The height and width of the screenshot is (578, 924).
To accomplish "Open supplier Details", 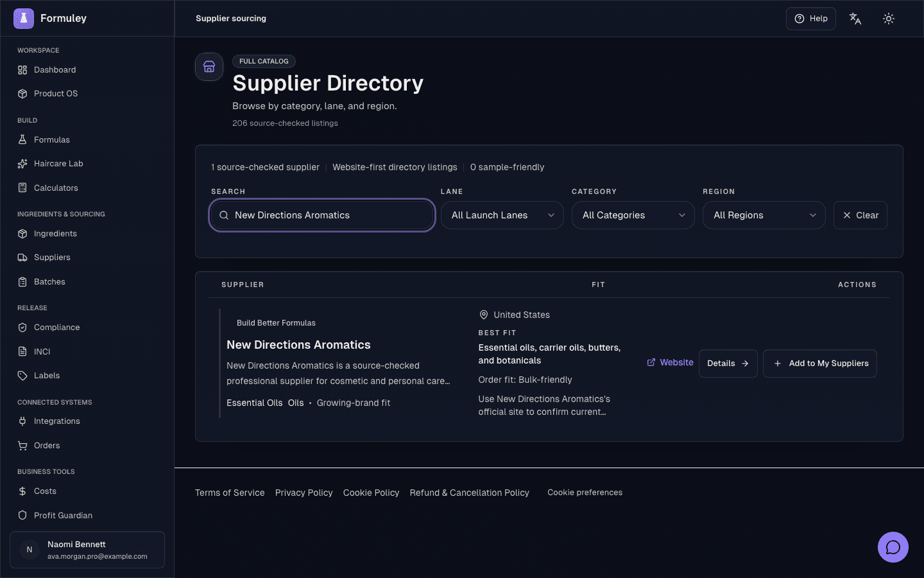I will point(728,363).
